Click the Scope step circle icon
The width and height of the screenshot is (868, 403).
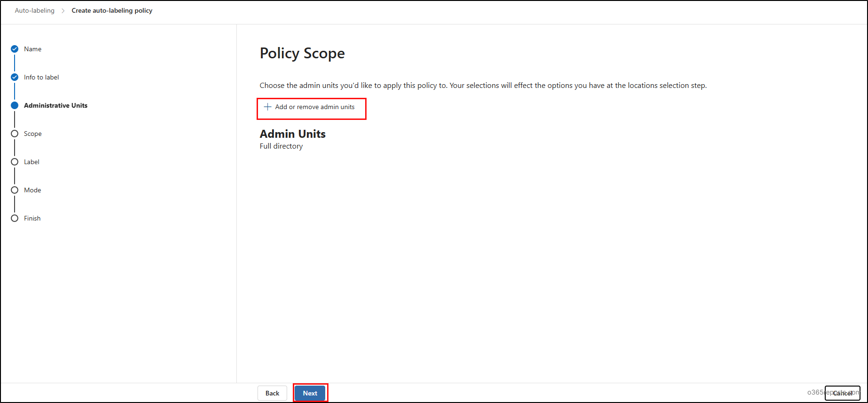tap(15, 134)
